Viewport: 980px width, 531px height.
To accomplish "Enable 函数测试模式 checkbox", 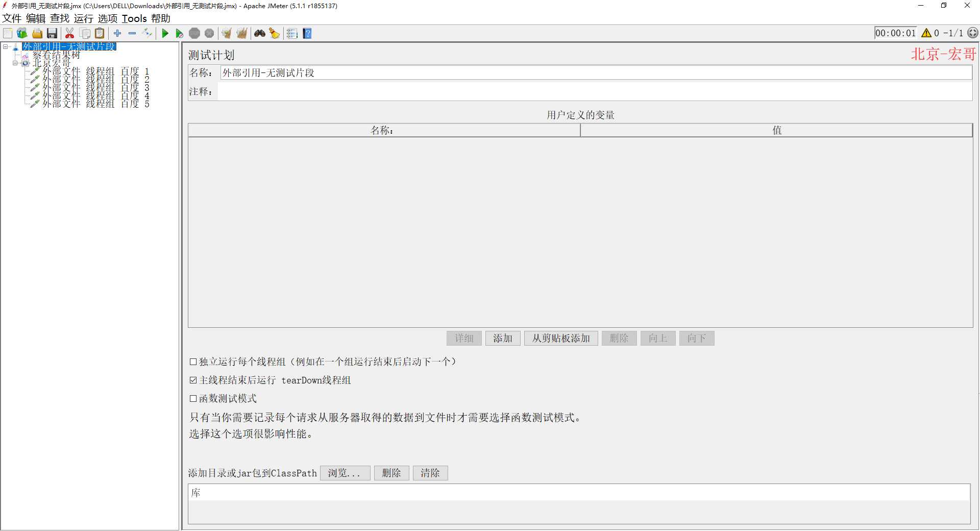I will (193, 398).
